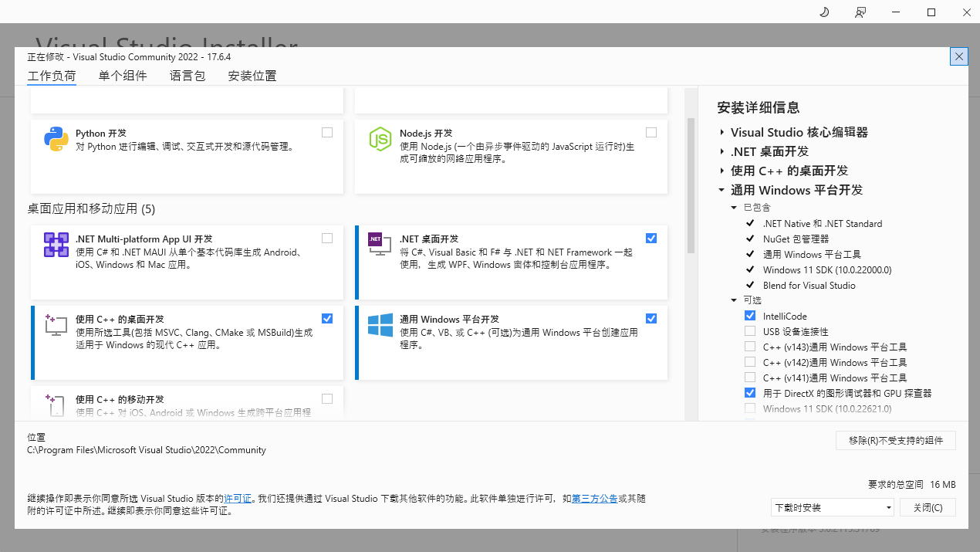Click the workloads list vertical scrollbar

(x=691, y=185)
